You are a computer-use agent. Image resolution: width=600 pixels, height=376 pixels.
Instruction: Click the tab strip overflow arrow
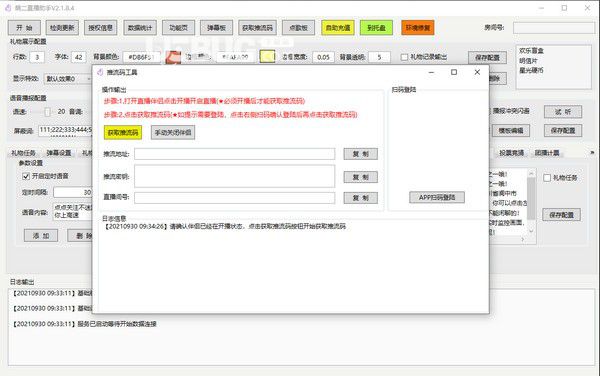tap(592, 153)
